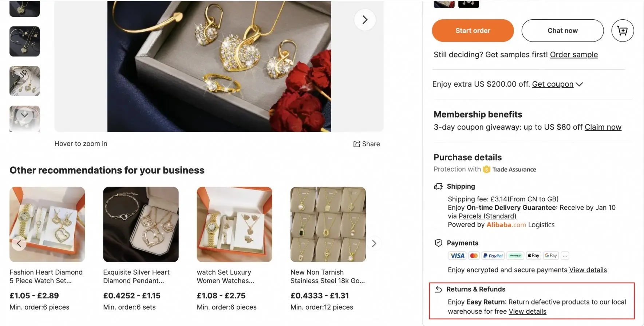This screenshot has height=326, width=644.
Task: Click the ellipsis to reveal more payment methods
Action: [565, 255]
